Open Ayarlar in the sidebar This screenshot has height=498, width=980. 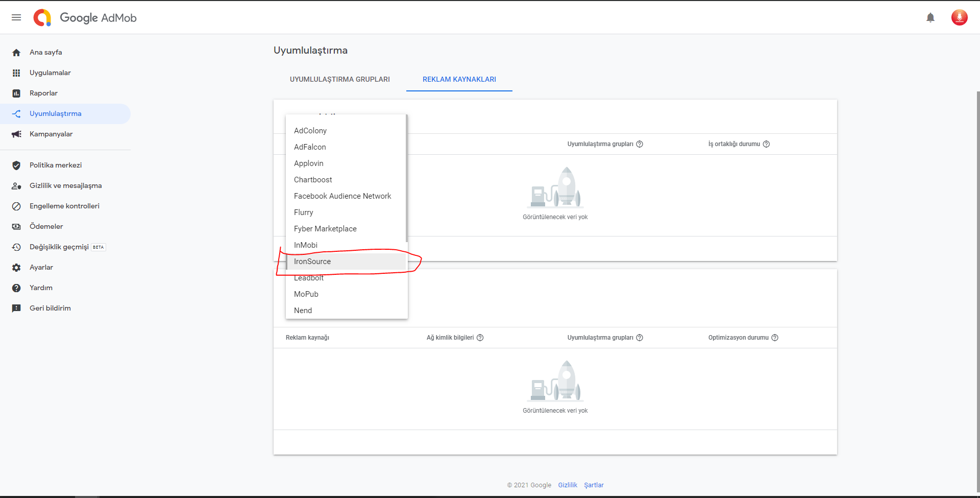pyautogui.click(x=65, y=268)
